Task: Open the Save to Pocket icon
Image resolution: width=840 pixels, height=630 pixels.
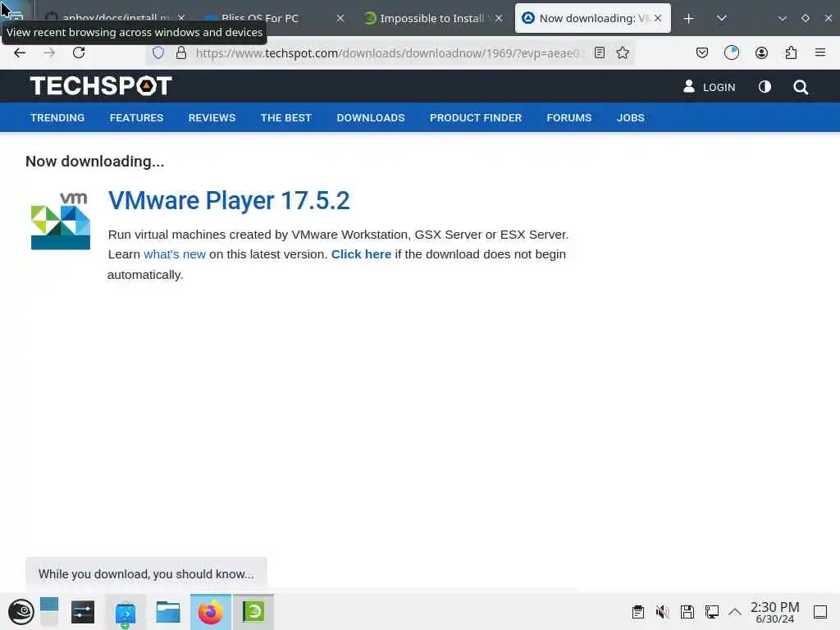Action: pyautogui.click(x=702, y=52)
